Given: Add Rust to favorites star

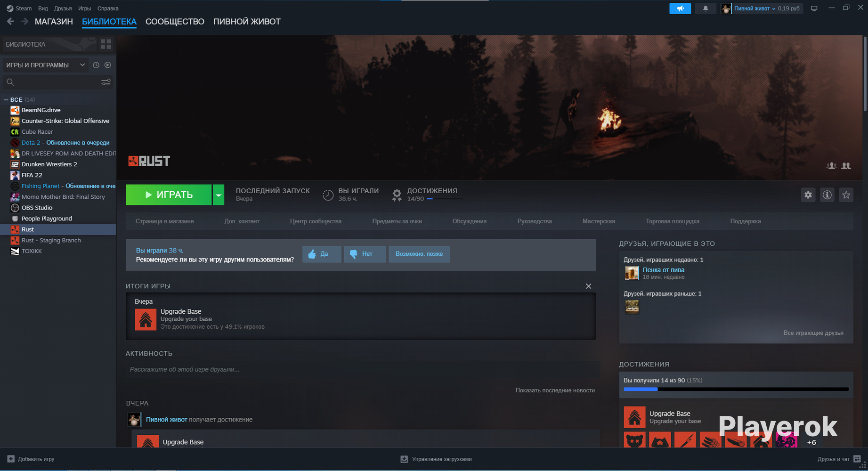Looking at the screenshot, I should point(846,195).
